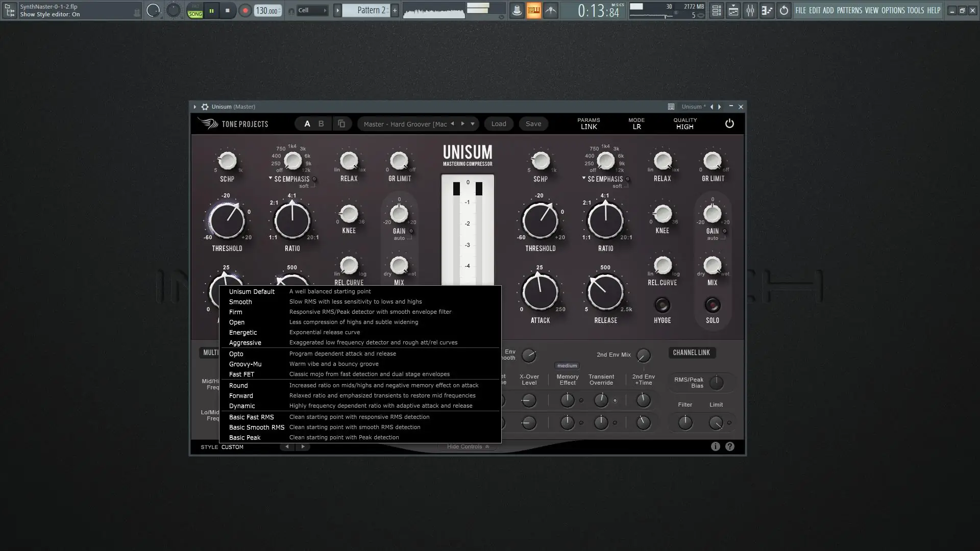
Task: Open the plugin info icon
Action: tap(715, 446)
